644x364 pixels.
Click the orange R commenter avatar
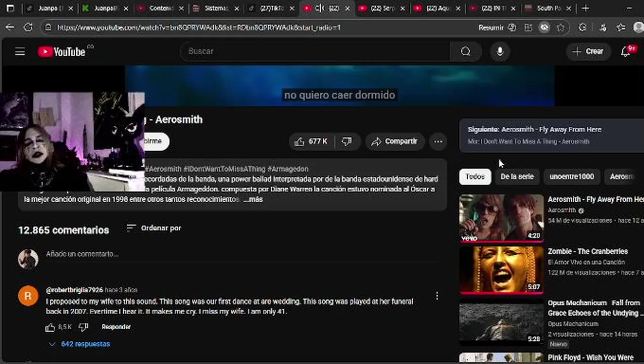coord(28,296)
